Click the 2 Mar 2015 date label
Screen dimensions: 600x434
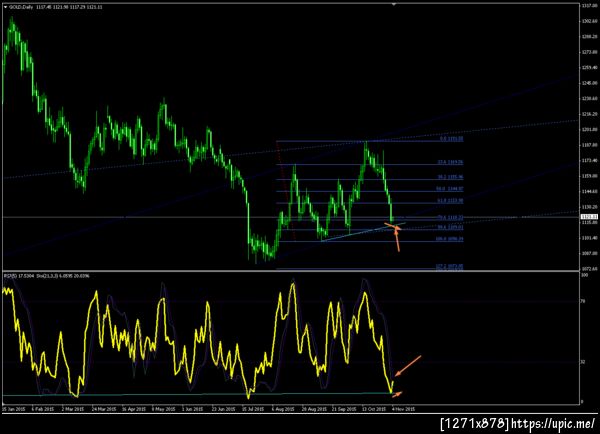(x=73, y=409)
